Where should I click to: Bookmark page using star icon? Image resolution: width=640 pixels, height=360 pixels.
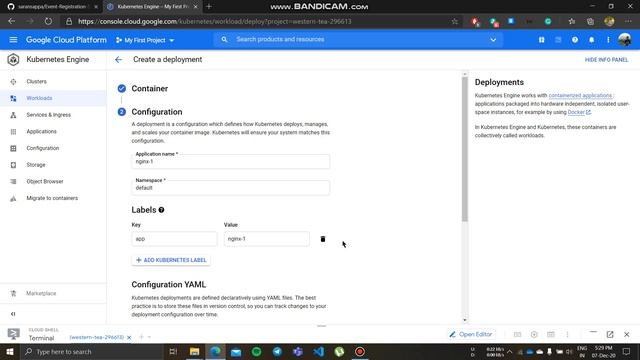click(x=455, y=21)
